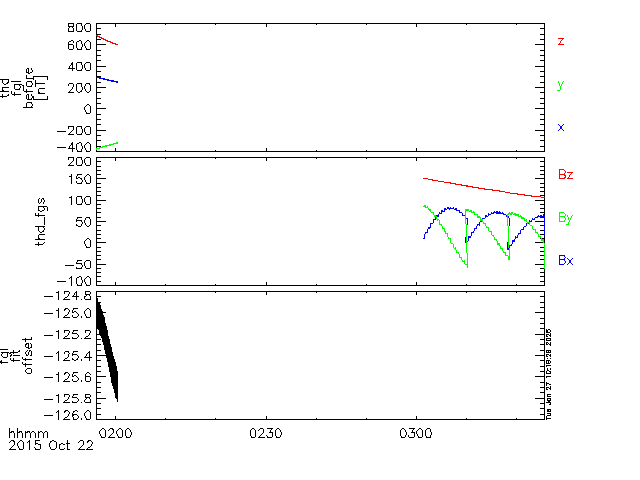Click the 600 tick label
The image size is (640, 480).
coord(80,45)
